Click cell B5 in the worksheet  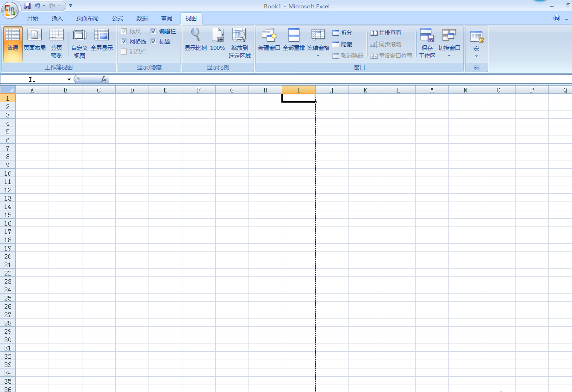click(65, 131)
